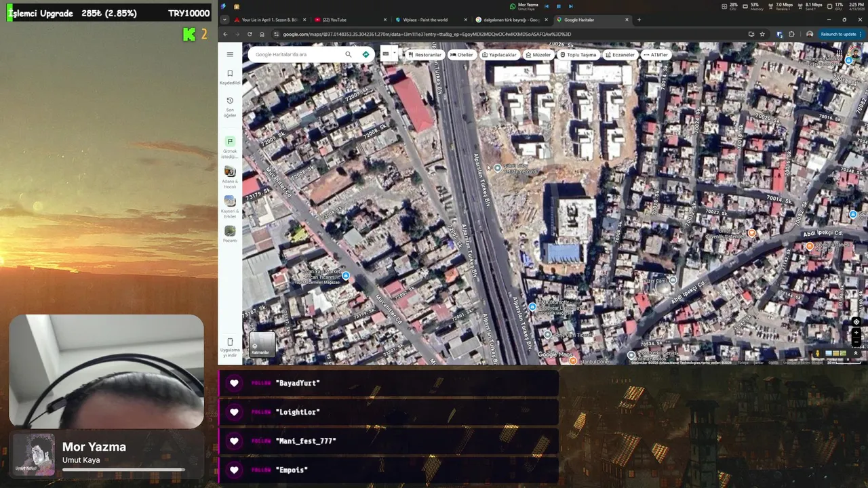Go forward in browser history
The width and height of the screenshot is (868, 488).
point(237,34)
